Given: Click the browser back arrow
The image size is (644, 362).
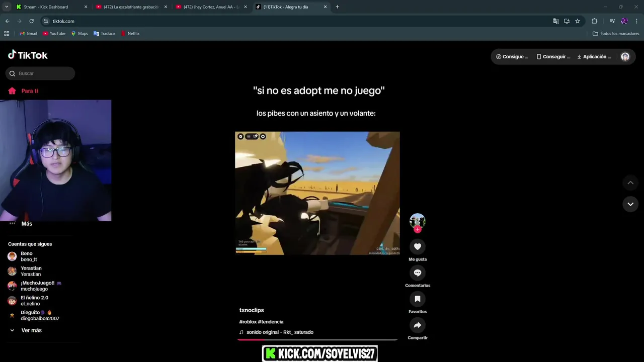Looking at the screenshot, I should tap(7, 21).
